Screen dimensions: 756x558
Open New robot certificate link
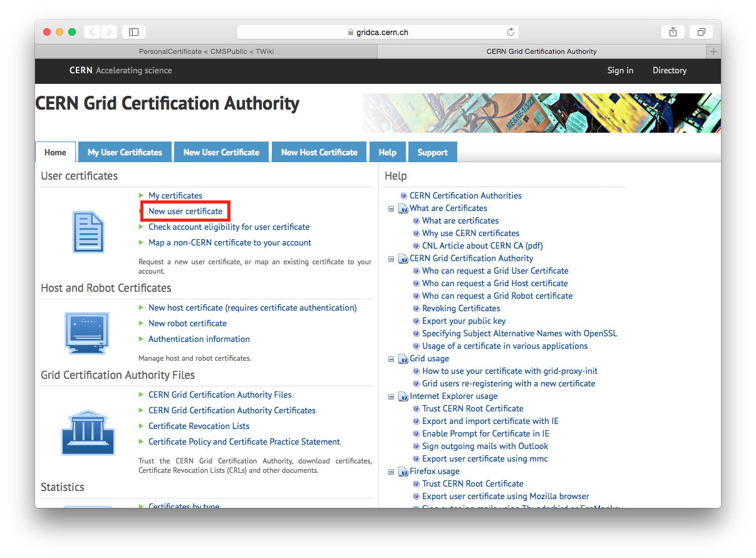pyautogui.click(x=187, y=323)
